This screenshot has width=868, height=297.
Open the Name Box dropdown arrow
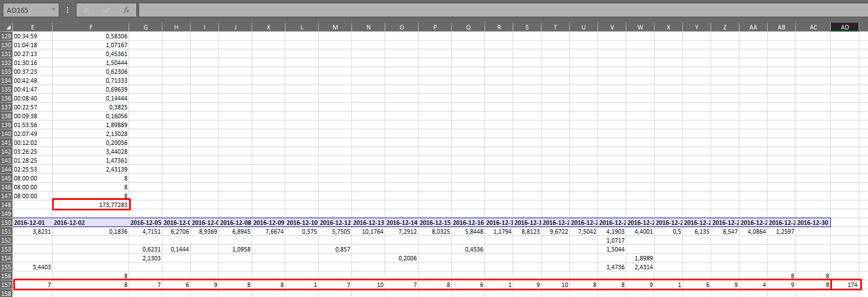tap(53, 10)
